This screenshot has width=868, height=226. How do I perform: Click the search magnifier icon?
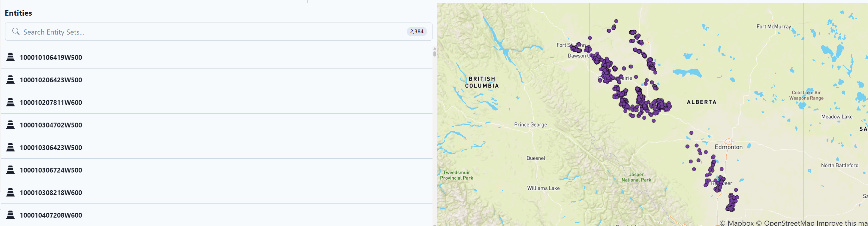point(16,32)
